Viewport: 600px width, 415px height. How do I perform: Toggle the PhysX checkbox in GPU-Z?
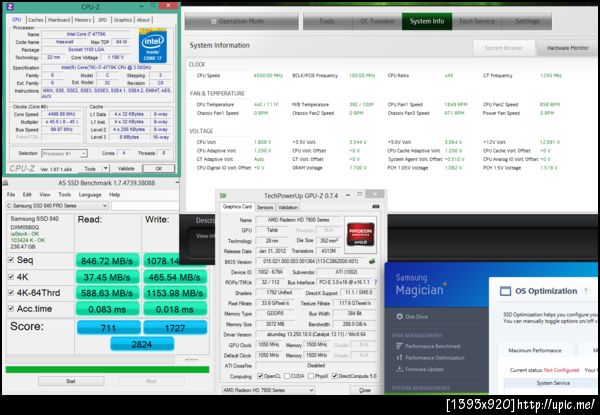[x=311, y=376]
